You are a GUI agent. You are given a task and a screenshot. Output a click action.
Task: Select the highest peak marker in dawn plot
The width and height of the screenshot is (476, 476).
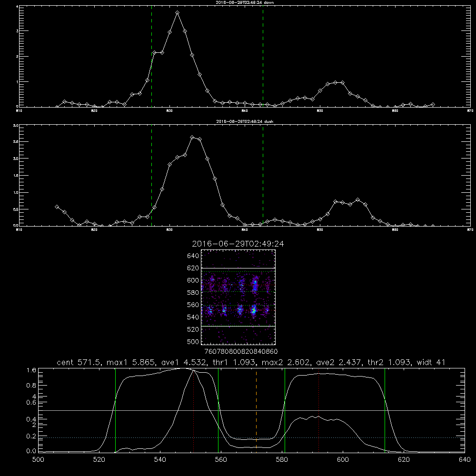click(177, 13)
